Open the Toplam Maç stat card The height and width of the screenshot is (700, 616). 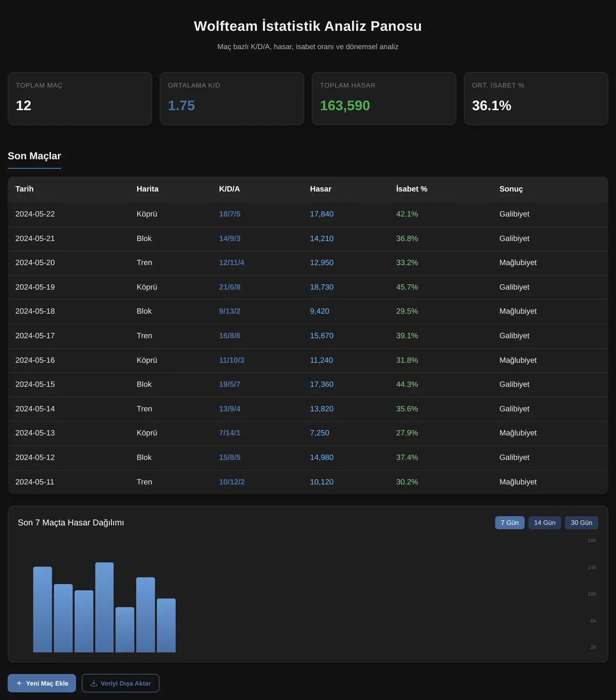point(80,99)
